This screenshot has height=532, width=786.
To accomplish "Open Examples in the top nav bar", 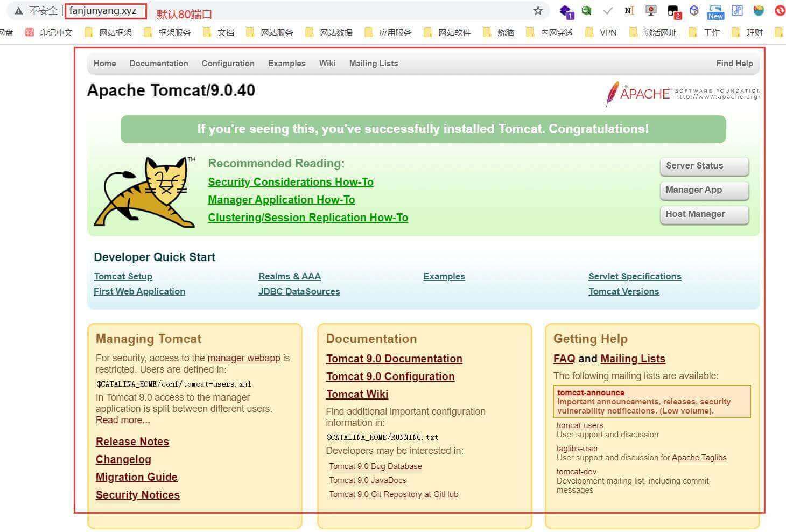I will pos(287,64).
